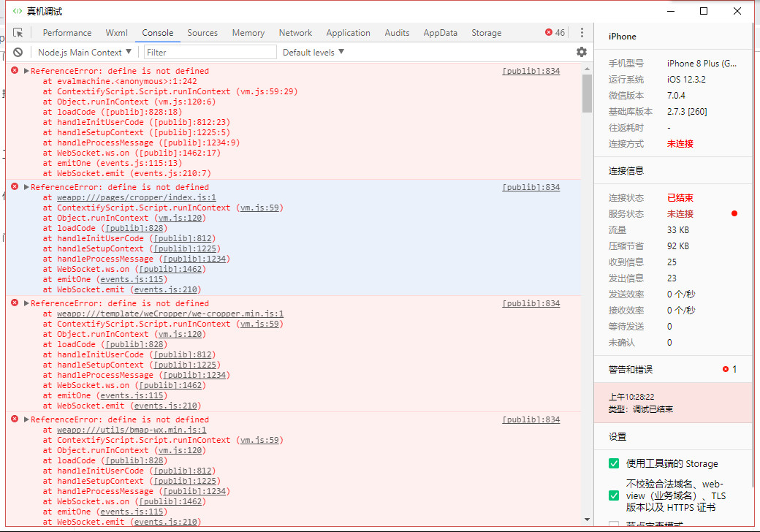This screenshot has height=532, width=760.
Task: Toggle the 使用工具端的 Storage checkbox
Action: tap(614, 463)
